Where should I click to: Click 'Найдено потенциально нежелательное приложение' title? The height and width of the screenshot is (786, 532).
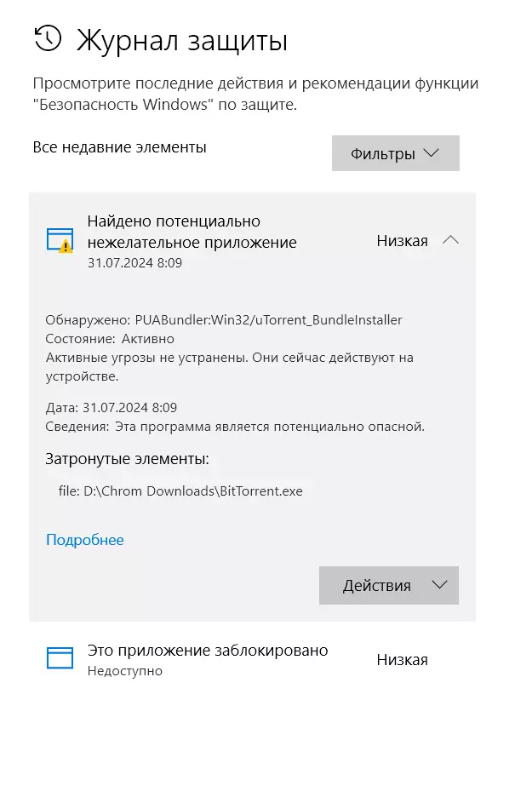click(x=192, y=232)
